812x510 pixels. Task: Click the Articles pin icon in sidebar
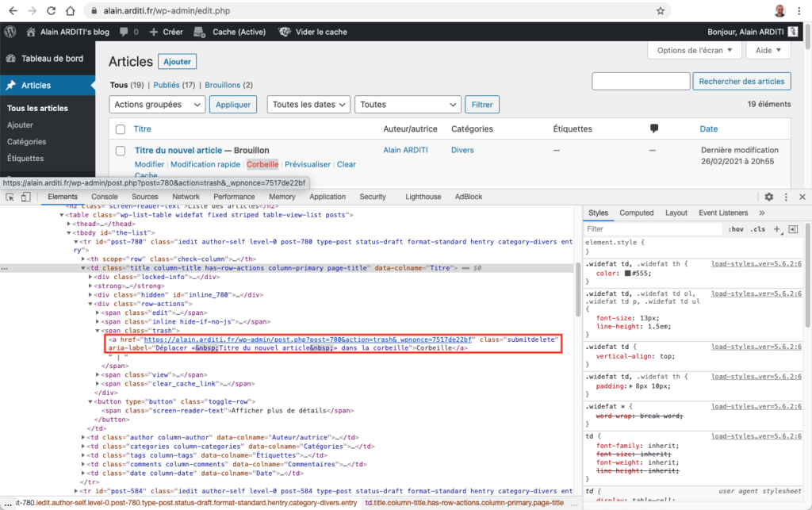(x=11, y=85)
